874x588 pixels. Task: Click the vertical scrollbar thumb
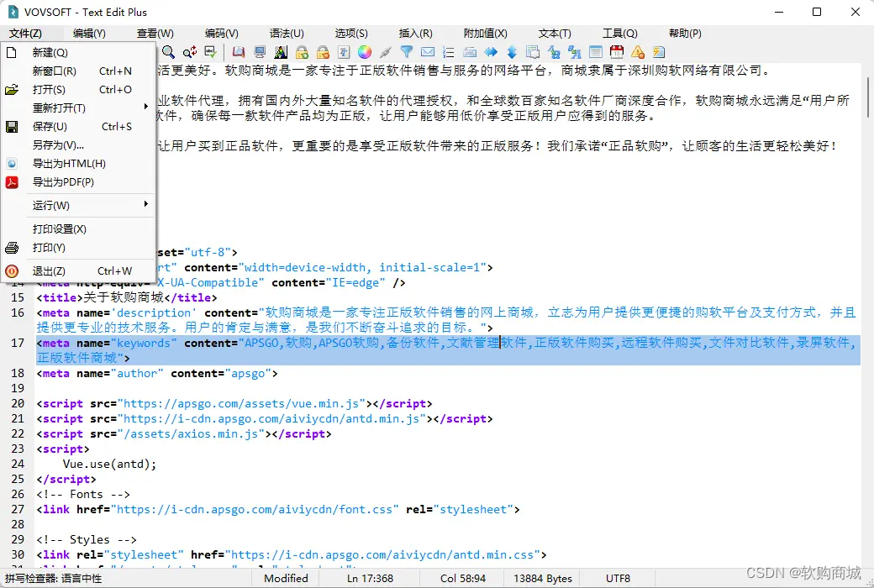[868, 97]
